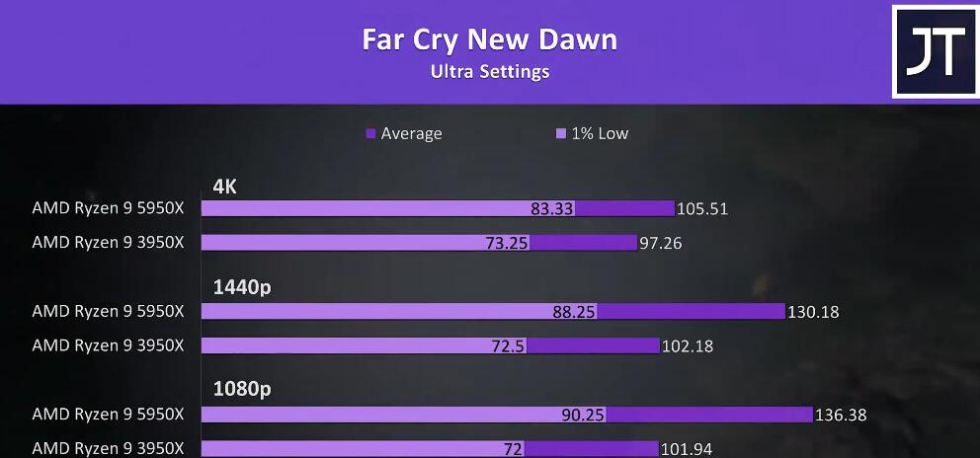The image size is (980, 458).
Task: Click the 1080p Ryzen 9 5950X label
Action: [108, 414]
